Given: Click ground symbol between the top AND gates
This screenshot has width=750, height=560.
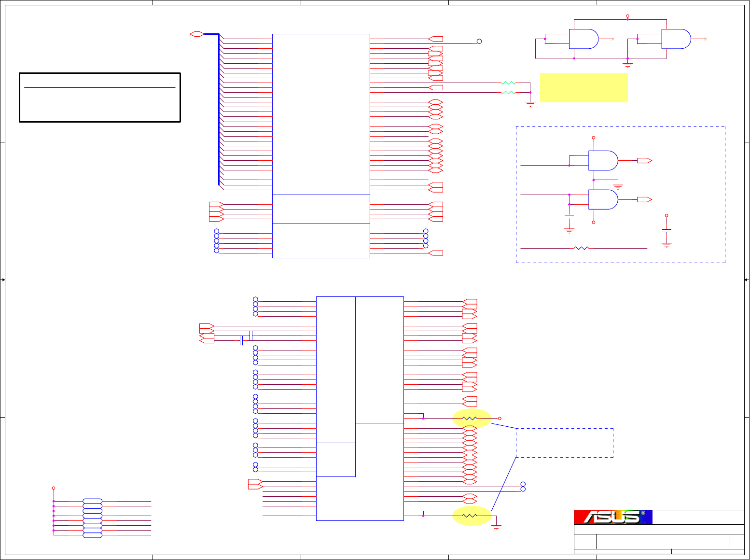Looking at the screenshot, I should point(627,65).
